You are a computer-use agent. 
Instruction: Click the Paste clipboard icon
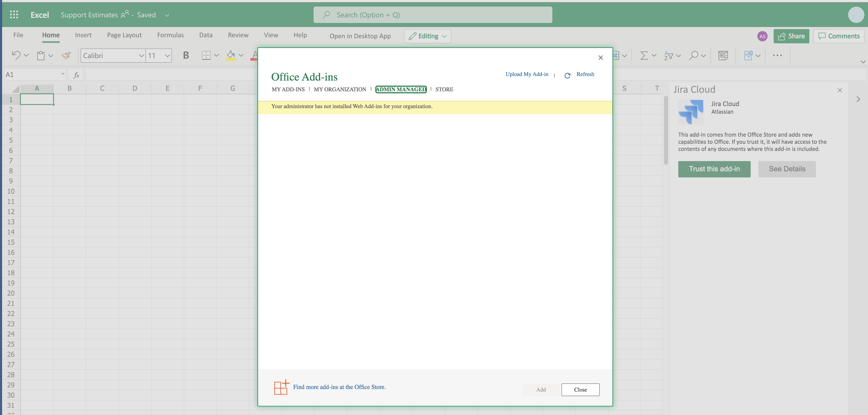point(41,55)
